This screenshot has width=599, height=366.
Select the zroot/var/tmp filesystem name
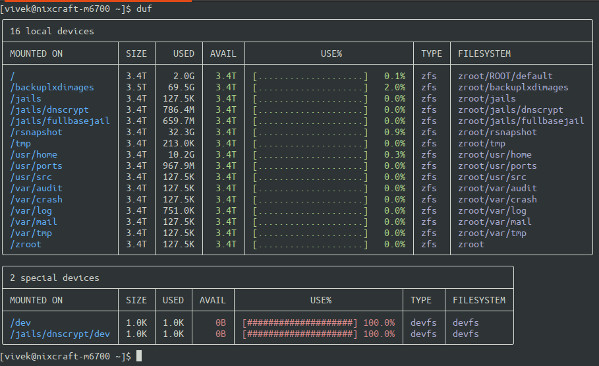492,233
